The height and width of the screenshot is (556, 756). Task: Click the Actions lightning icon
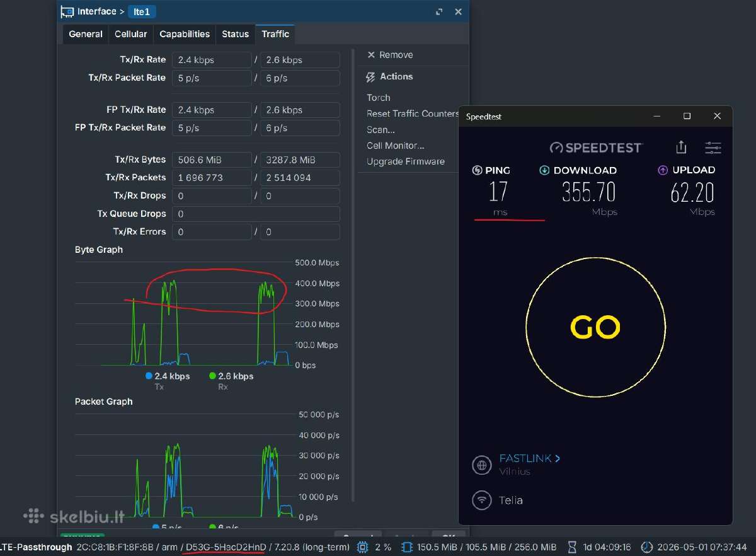(x=370, y=77)
